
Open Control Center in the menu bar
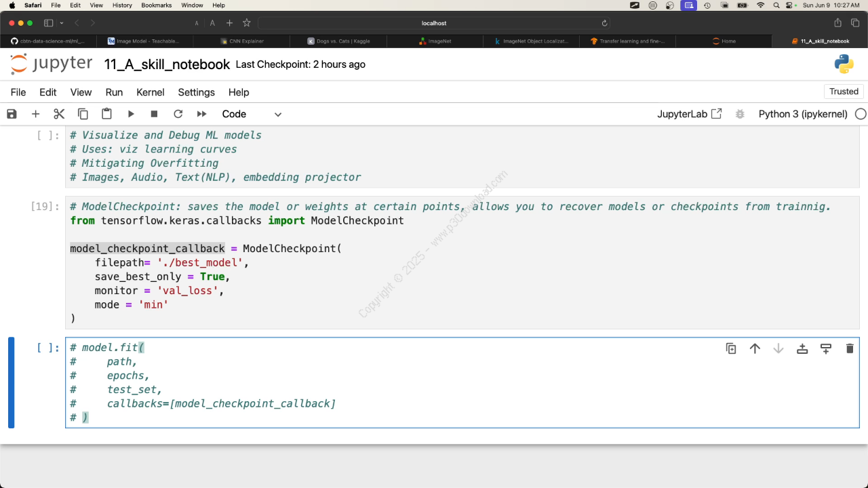point(791,5)
